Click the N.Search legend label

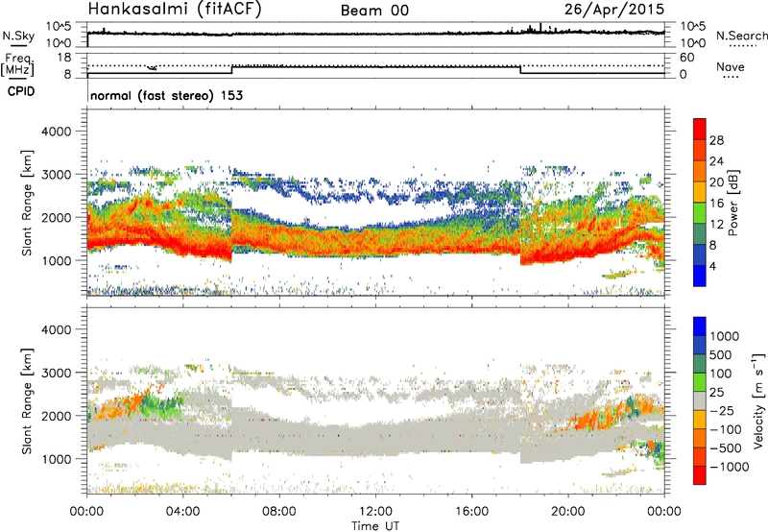pos(741,36)
